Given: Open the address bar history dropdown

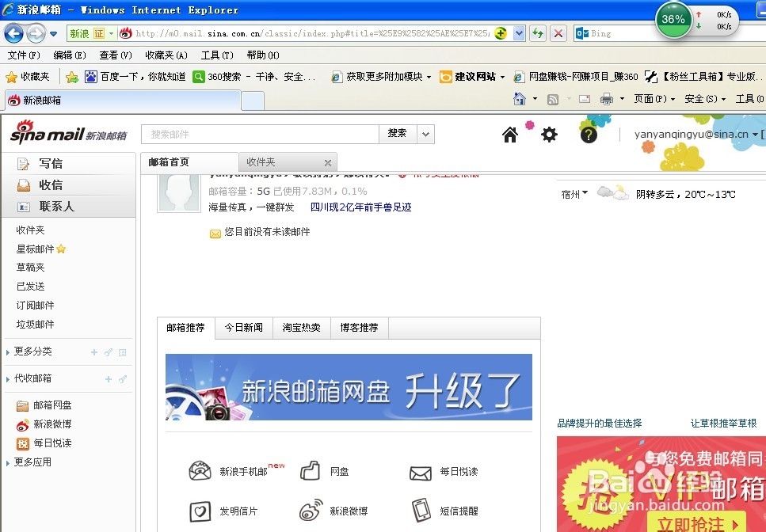Looking at the screenshot, I should point(519,33).
